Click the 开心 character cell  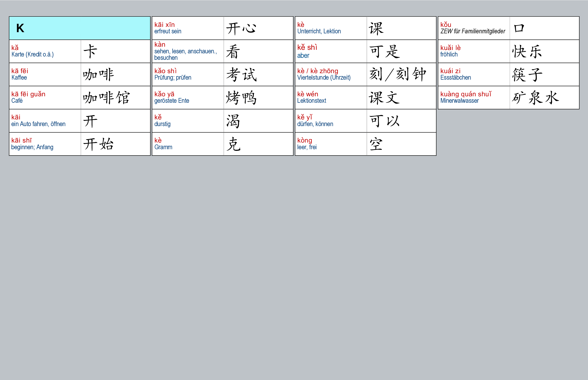click(x=241, y=28)
